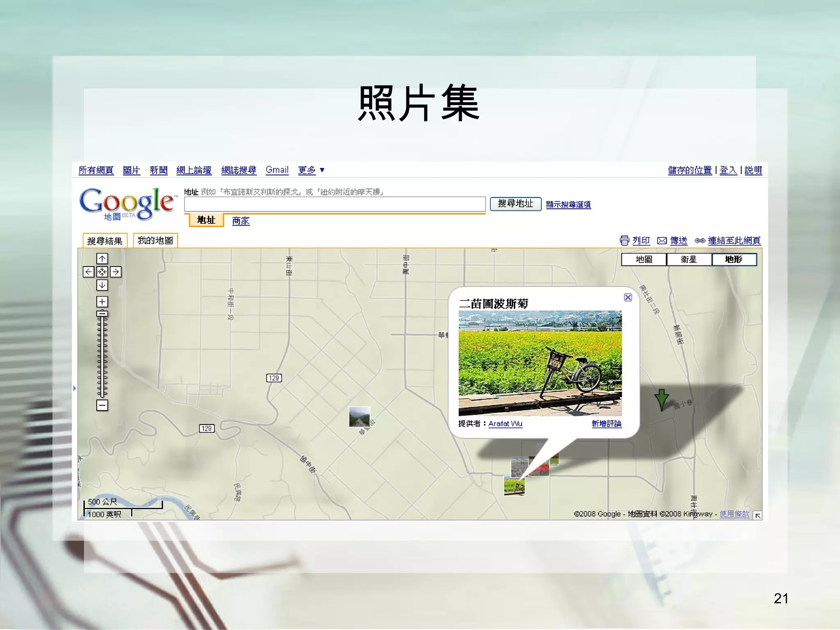
Task: Click the 說明 help link
Action: (x=753, y=170)
